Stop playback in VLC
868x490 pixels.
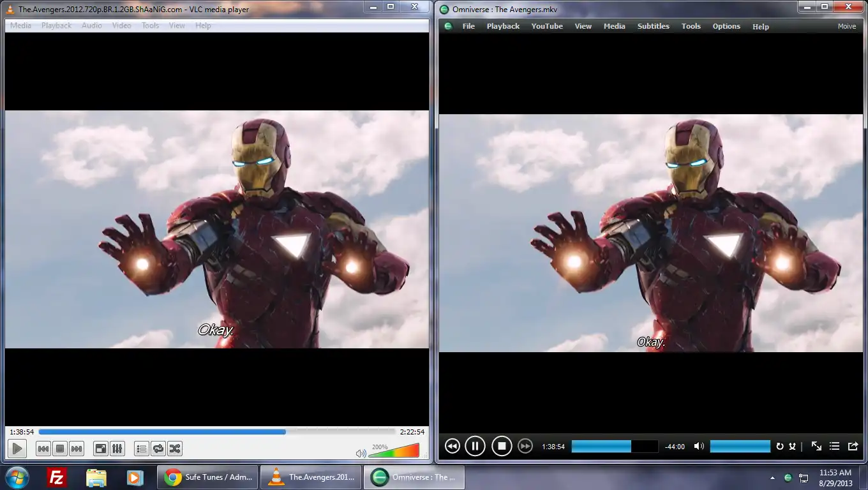pos(60,449)
